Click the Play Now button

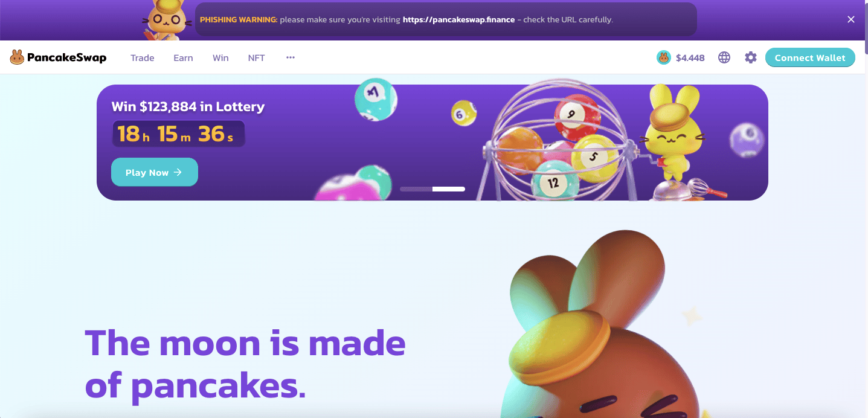(x=155, y=172)
